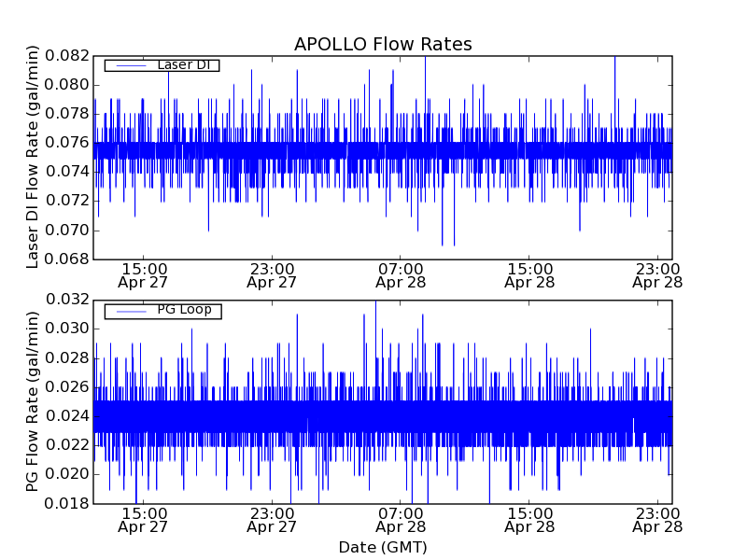Click the "Date (GMT)" x-axis label

(x=383, y=547)
